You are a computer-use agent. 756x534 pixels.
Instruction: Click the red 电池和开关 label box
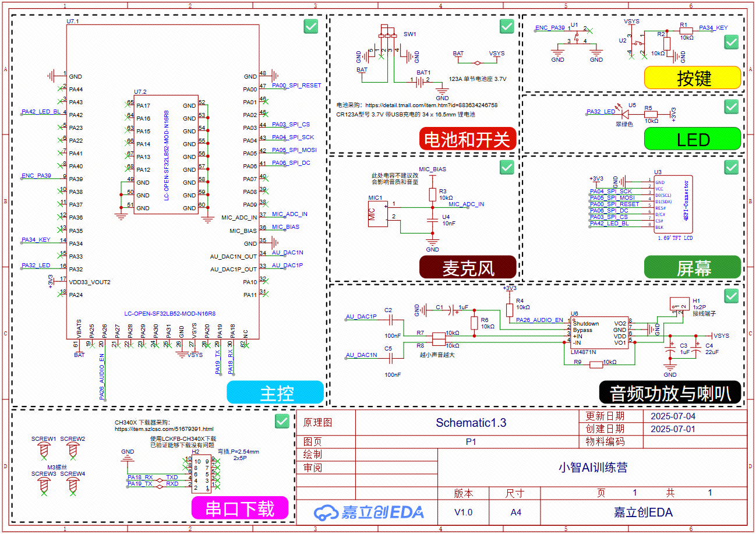click(468, 139)
